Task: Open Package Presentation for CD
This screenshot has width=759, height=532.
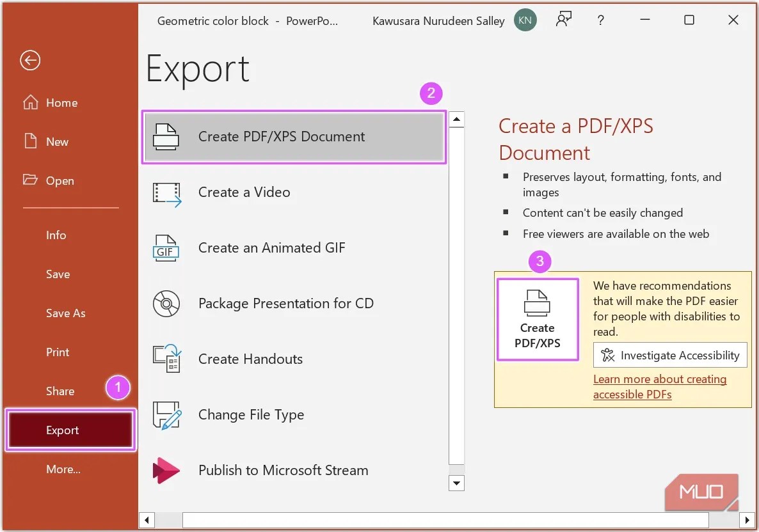Action: pos(286,303)
